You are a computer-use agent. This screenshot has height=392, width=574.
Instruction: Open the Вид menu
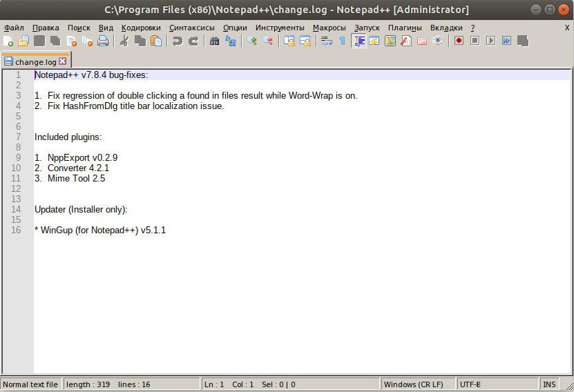click(106, 28)
